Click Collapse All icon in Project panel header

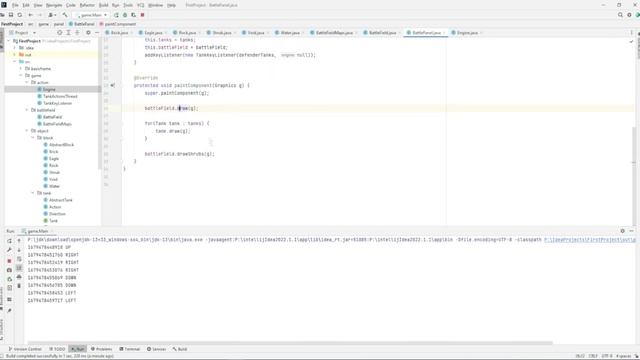pyautogui.click(x=77, y=33)
